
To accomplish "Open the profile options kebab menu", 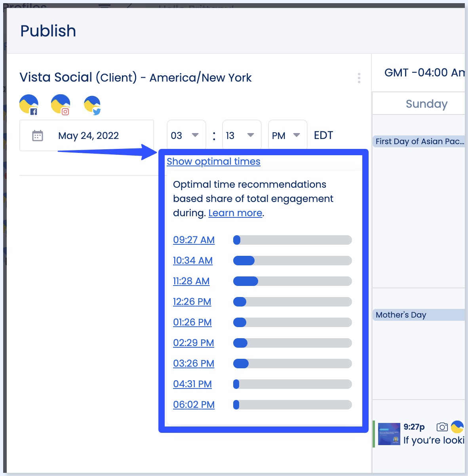I will point(359,78).
